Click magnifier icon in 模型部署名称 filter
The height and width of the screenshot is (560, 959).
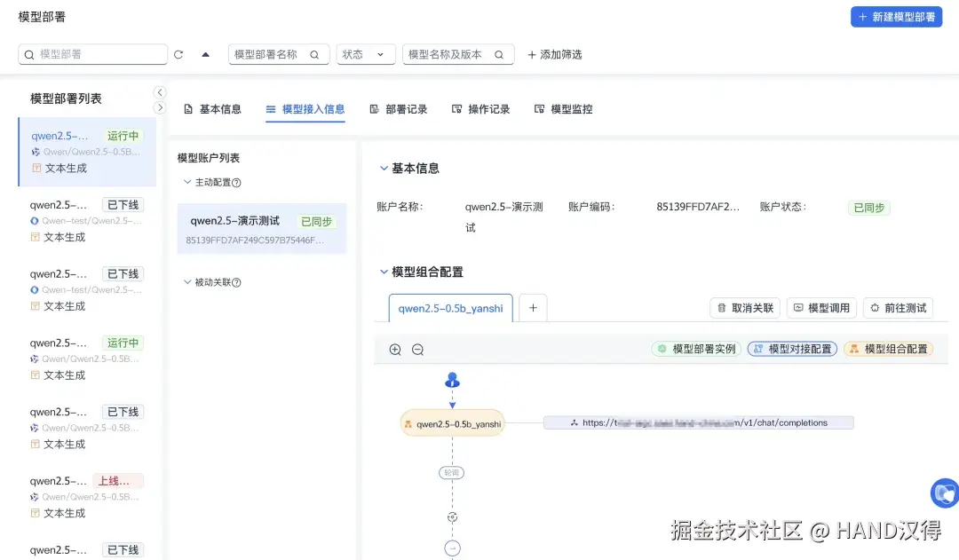314,54
